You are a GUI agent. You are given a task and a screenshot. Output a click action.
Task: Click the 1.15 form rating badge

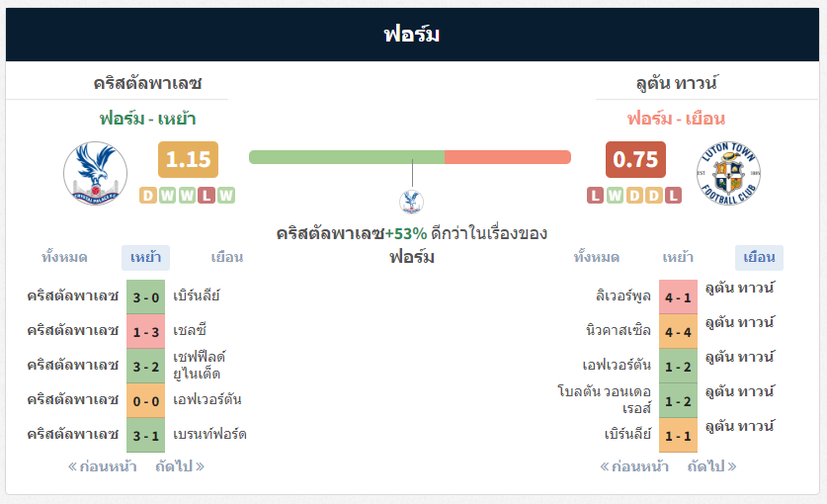click(x=189, y=159)
